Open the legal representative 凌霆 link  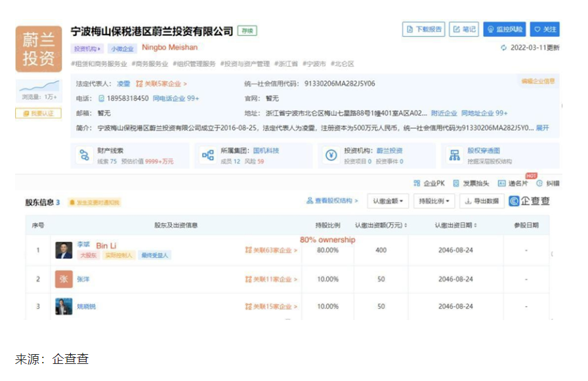pos(123,83)
